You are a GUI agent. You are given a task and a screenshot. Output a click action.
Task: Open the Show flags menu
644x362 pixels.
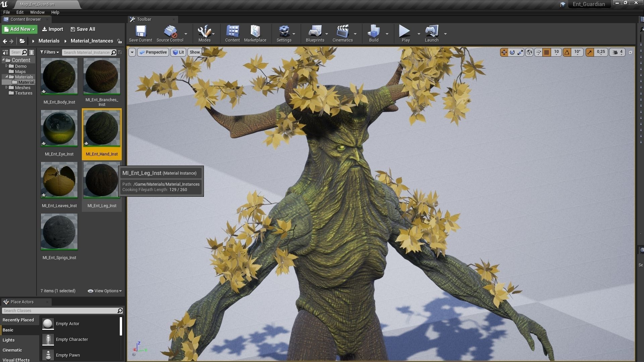coord(195,52)
